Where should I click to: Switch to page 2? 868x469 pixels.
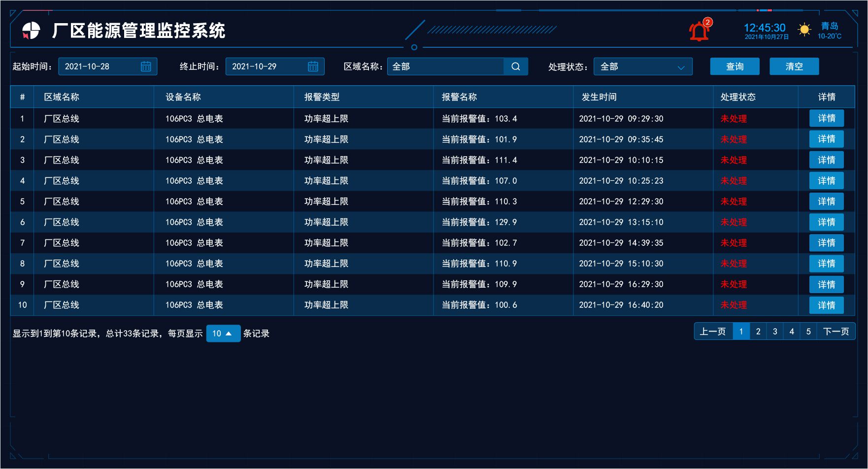coord(758,332)
